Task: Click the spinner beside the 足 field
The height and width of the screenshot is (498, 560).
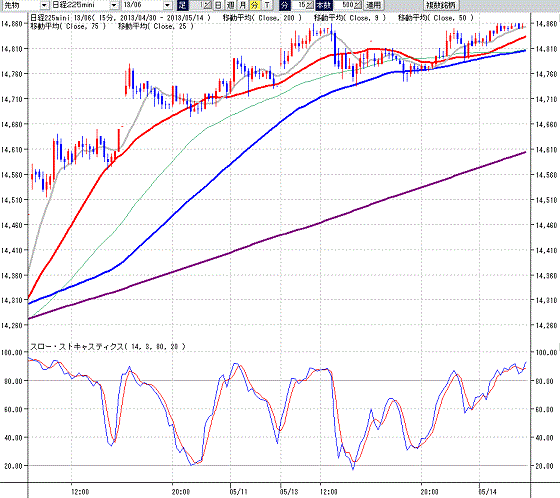Action: coord(209,5)
